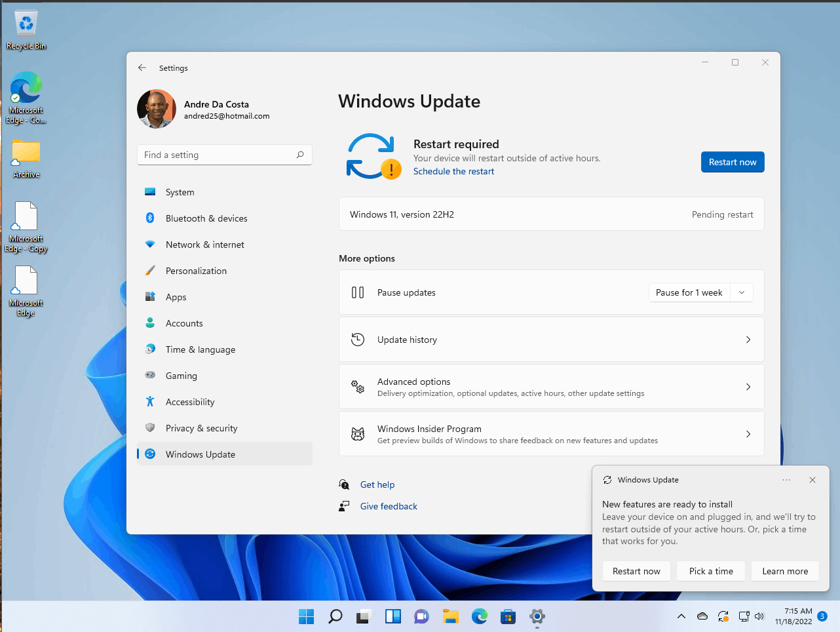
Task: Click the Accessibility figure icon
Action: [x=150, y=402]
